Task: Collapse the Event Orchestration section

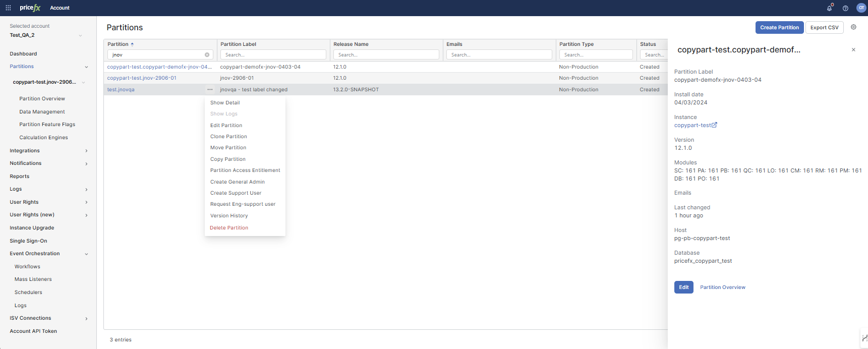Action: click(x=86, y=254)
